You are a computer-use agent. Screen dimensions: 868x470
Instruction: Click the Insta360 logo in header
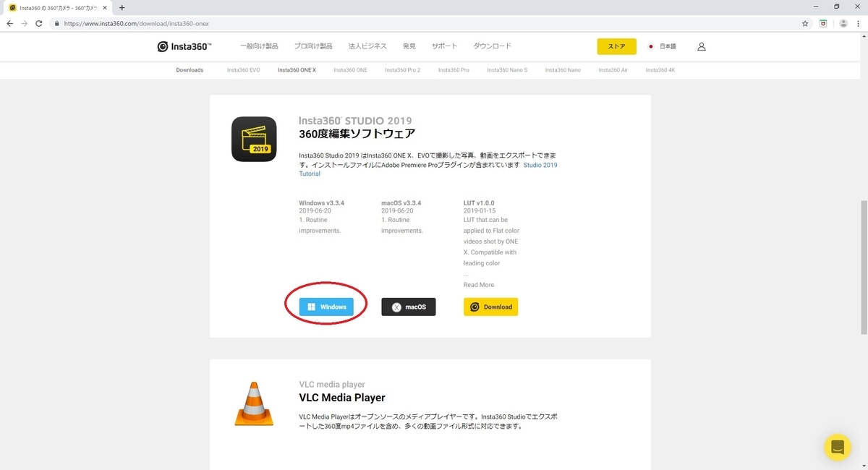[x=184, y=46]
